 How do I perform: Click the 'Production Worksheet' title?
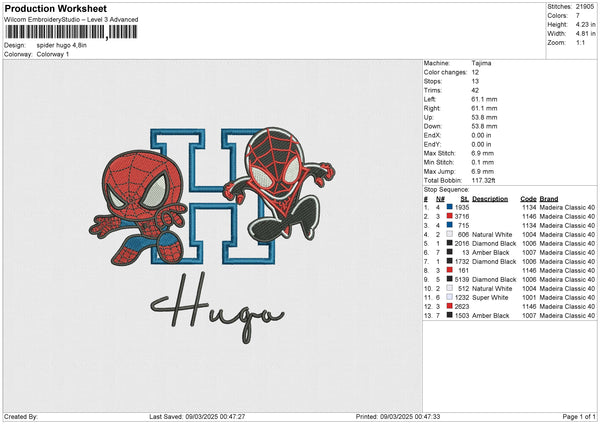[x=56, y=9]
